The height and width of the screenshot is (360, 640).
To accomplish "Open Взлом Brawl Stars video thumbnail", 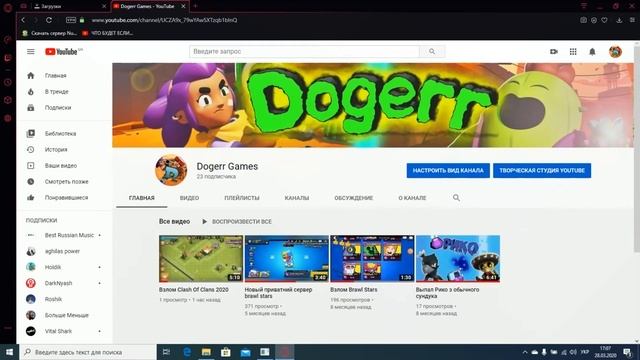I will (x=372, y=258).
